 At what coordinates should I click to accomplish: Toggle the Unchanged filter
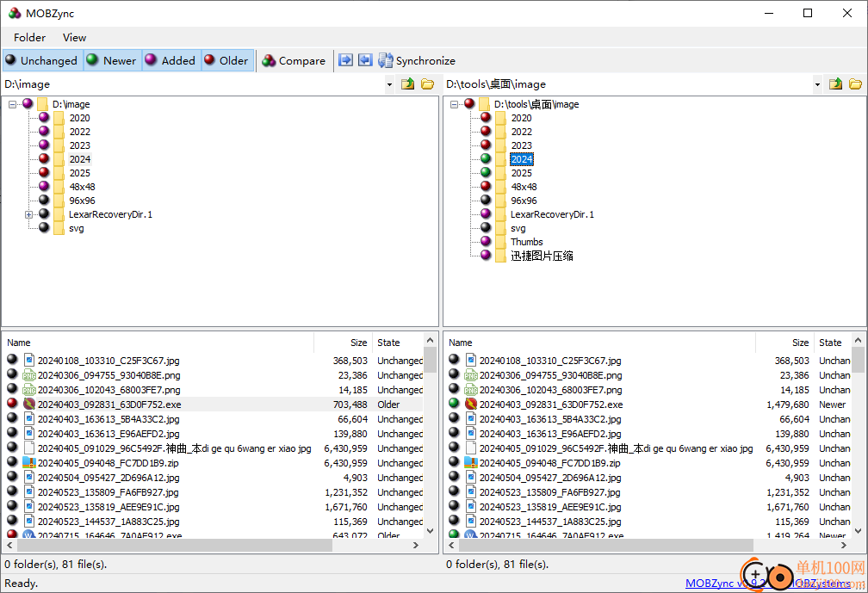click(43, 60)
